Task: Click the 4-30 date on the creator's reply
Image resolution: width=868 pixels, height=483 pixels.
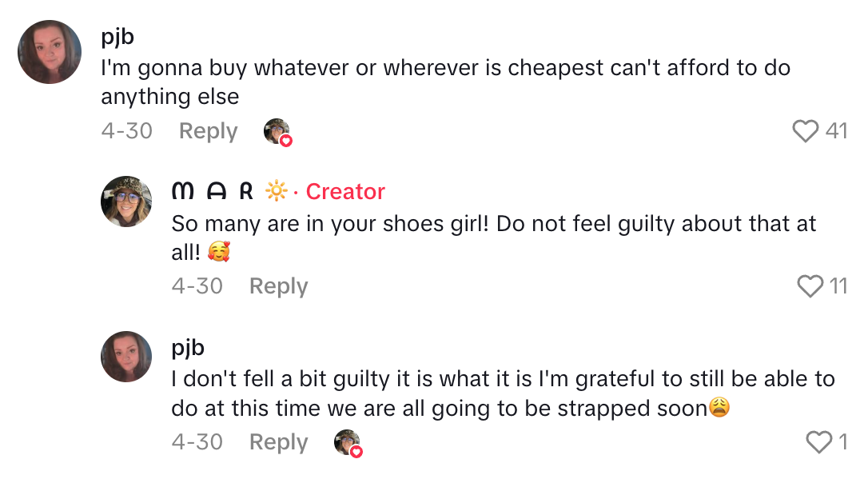Action: pyautogui.click(x=197, y=285)
